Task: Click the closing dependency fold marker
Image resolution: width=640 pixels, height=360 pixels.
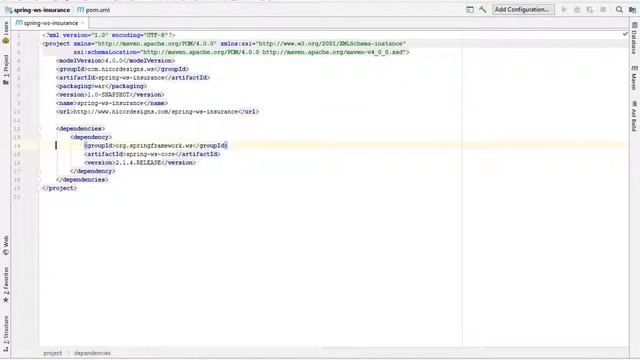Action: click(x=39, y=171)
